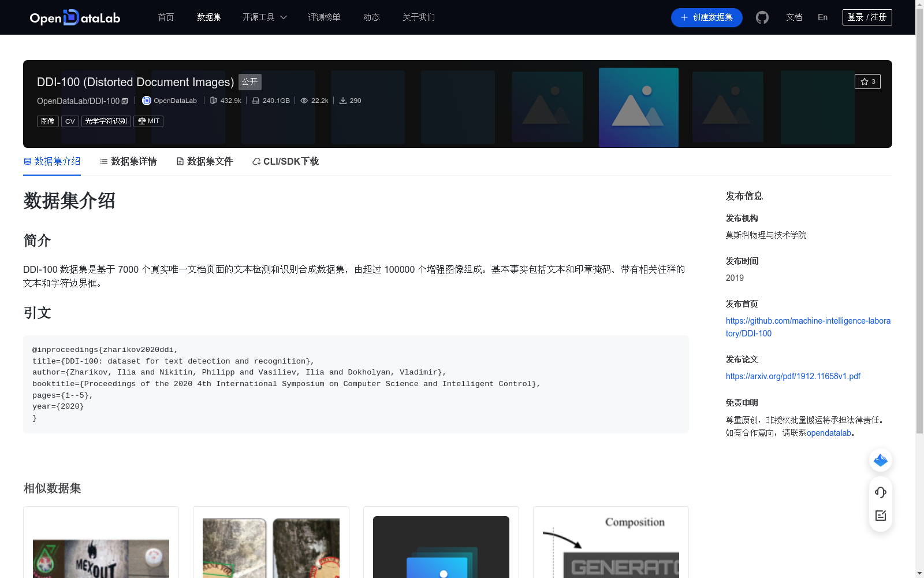Open 关于我们 in the navigation
This screenshot has width=924, height=578.
(x=419, y=17)
